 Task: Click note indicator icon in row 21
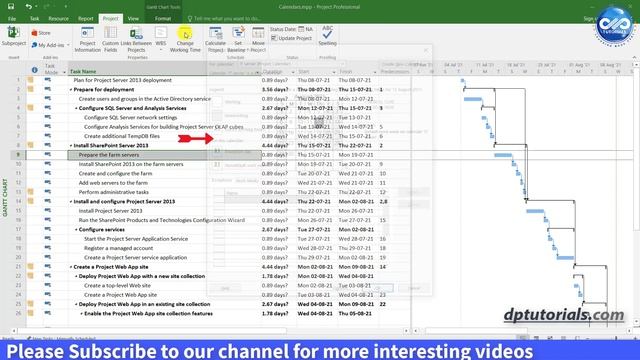[31, 267]
